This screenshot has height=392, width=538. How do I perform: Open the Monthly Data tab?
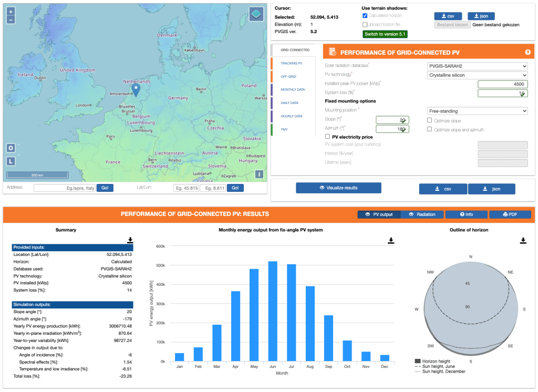(293, 89)
